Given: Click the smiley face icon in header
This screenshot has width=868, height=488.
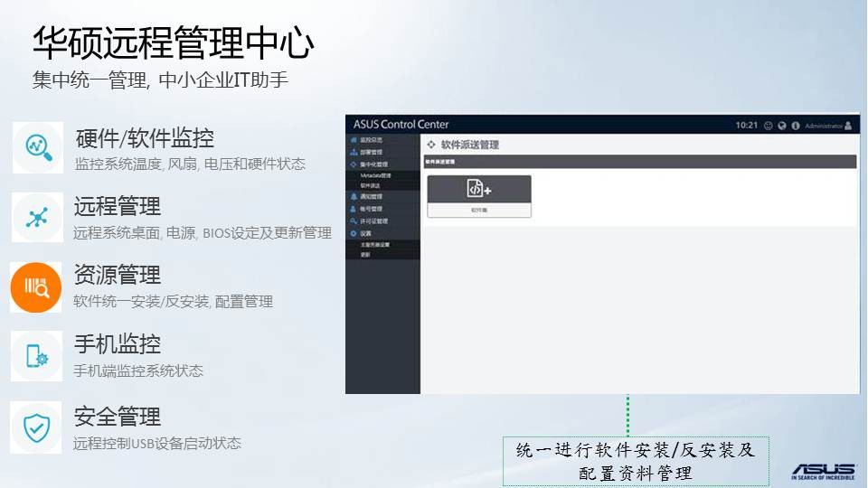Looking at the screenshot, I should (x=769, y=126).
